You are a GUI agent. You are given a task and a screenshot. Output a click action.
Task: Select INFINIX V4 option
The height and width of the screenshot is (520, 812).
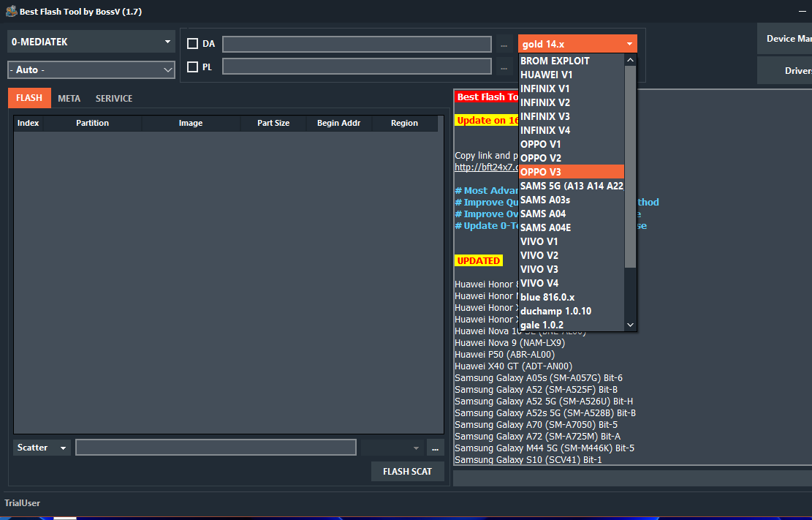coord(572,130)
